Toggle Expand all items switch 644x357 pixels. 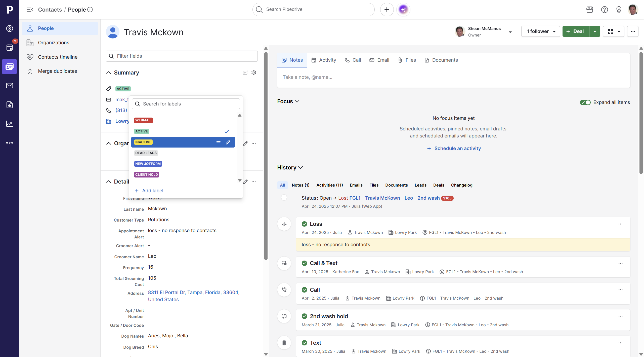point(585,102)
